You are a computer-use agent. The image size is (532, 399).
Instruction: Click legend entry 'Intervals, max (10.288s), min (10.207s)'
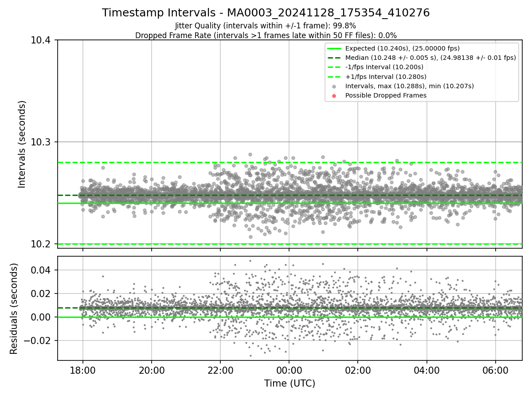click(409, 86)
